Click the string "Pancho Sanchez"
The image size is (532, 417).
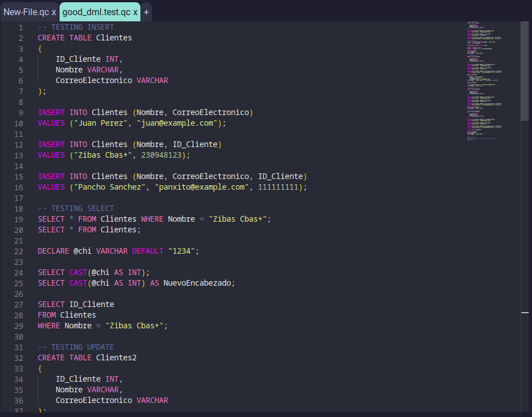(110, 187)
